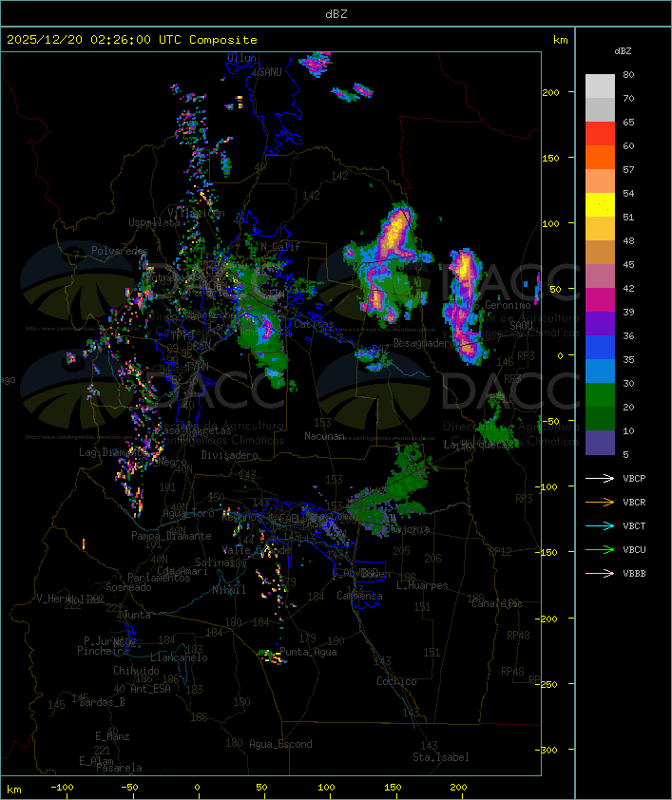Image resolution: width=672 pixels, height=800 pixels.
Task: Click the legend value 5
Action: tap(625, 454)
